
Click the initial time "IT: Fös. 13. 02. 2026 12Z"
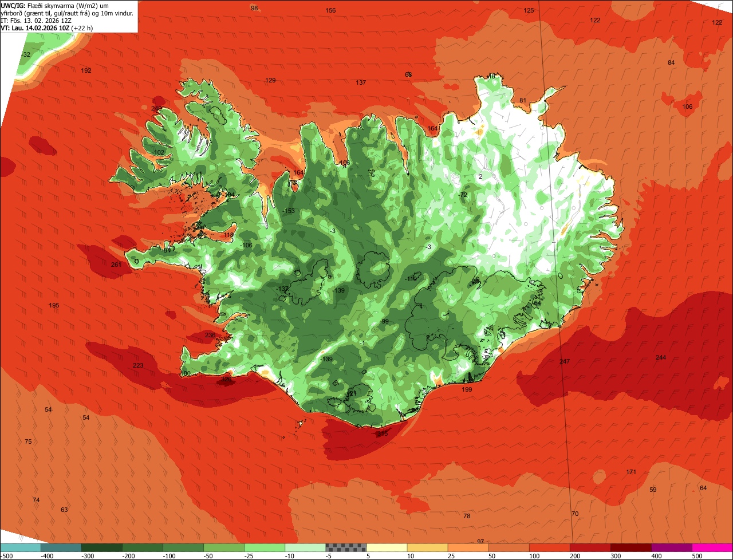click(x=36, y=20)
